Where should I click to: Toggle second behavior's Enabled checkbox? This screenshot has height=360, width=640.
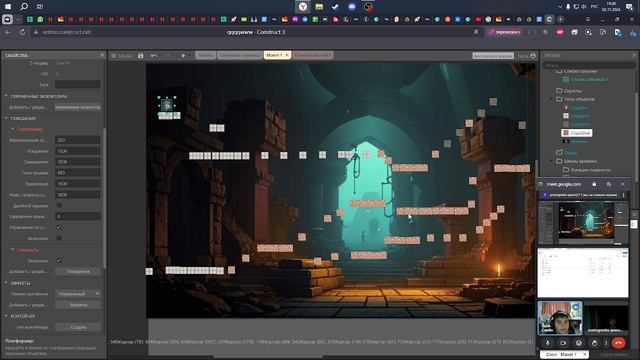(59, 260)
